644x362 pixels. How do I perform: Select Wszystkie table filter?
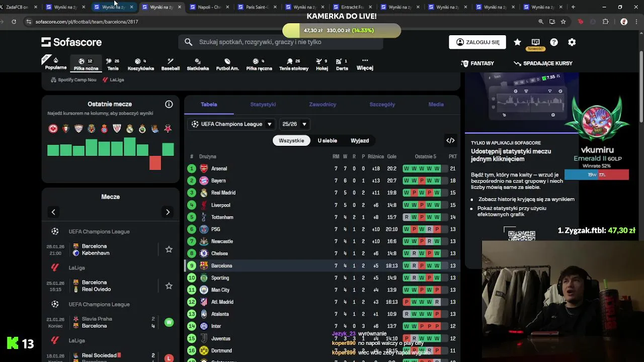pos(291,140)
